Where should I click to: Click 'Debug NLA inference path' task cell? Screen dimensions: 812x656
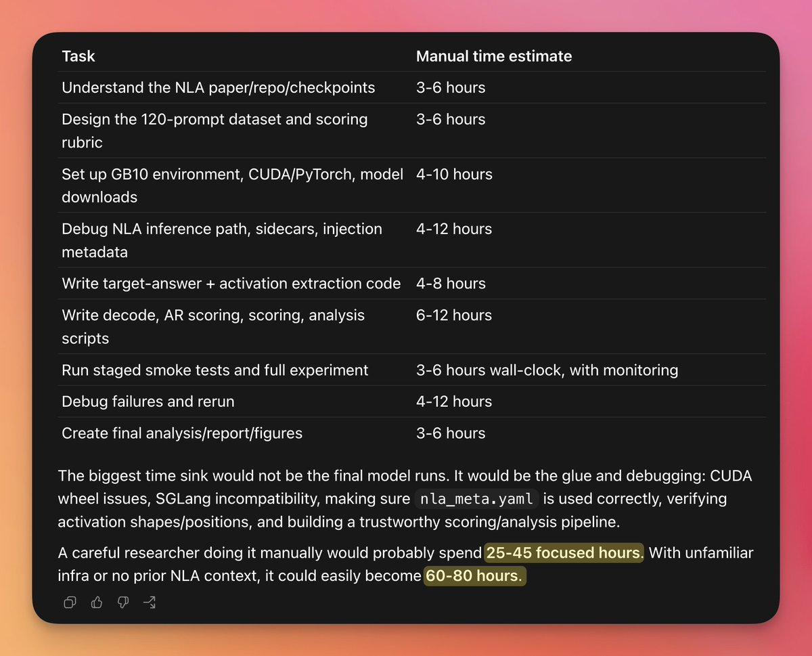(222, 240)
